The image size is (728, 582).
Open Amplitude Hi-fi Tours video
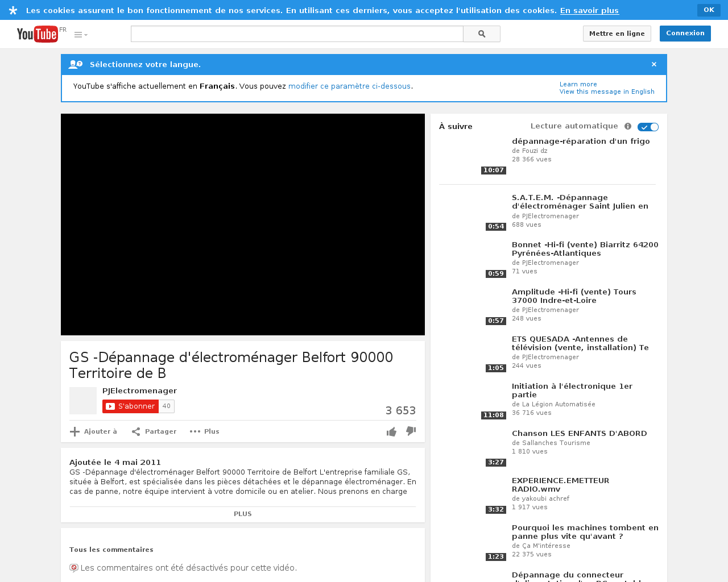(x=574, y=296)
